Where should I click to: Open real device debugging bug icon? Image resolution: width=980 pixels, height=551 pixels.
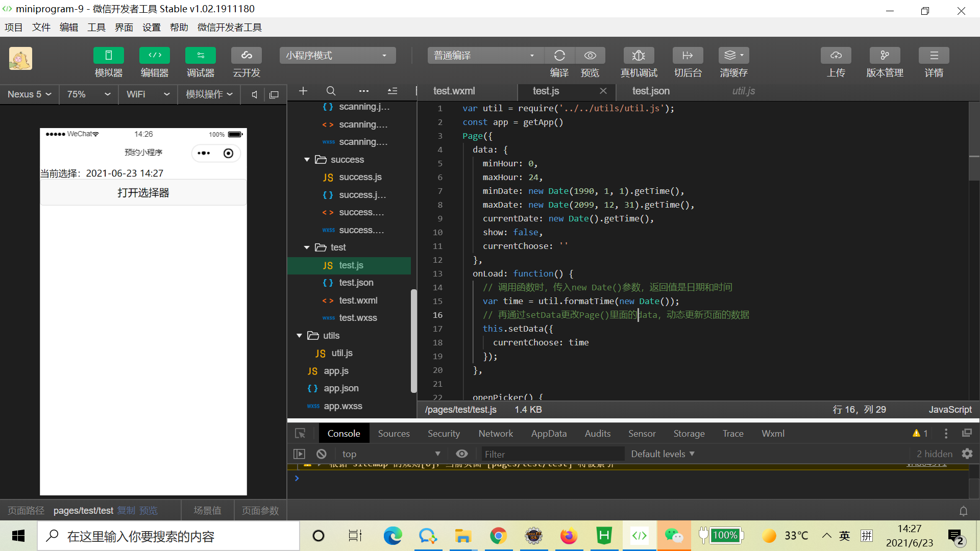click(639, 56)
